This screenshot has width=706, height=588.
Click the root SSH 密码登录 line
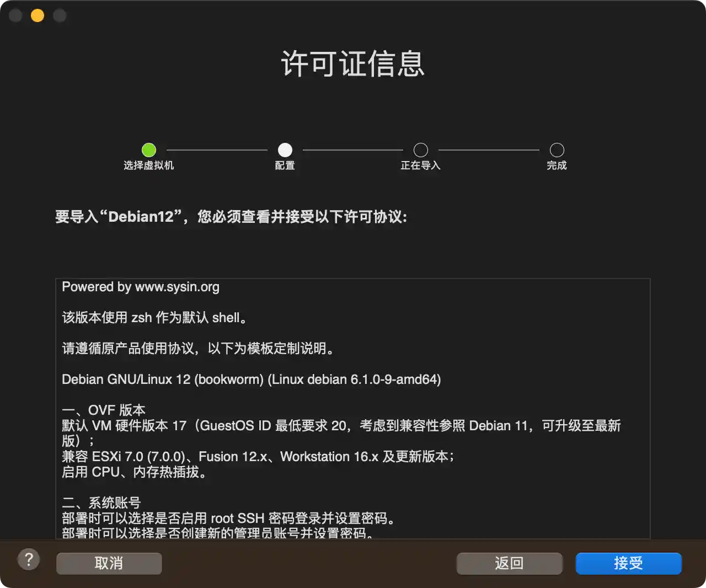229,518
